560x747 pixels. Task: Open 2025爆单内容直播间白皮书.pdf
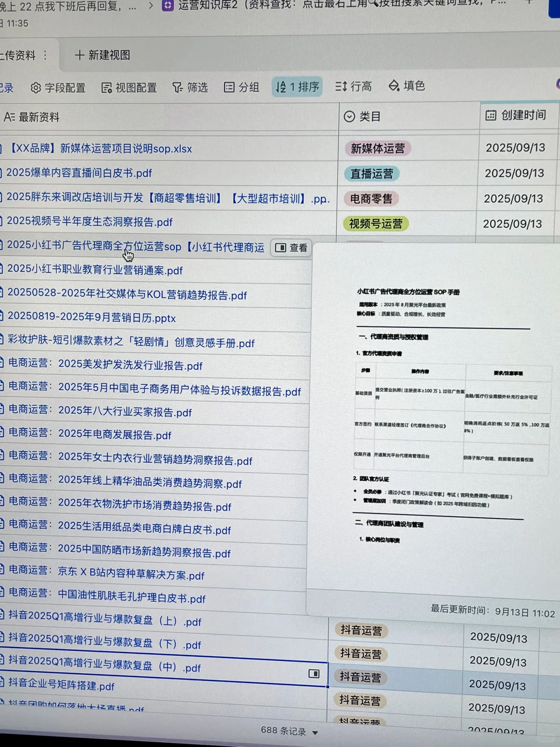pyautogui.click(x=79, y=173)
